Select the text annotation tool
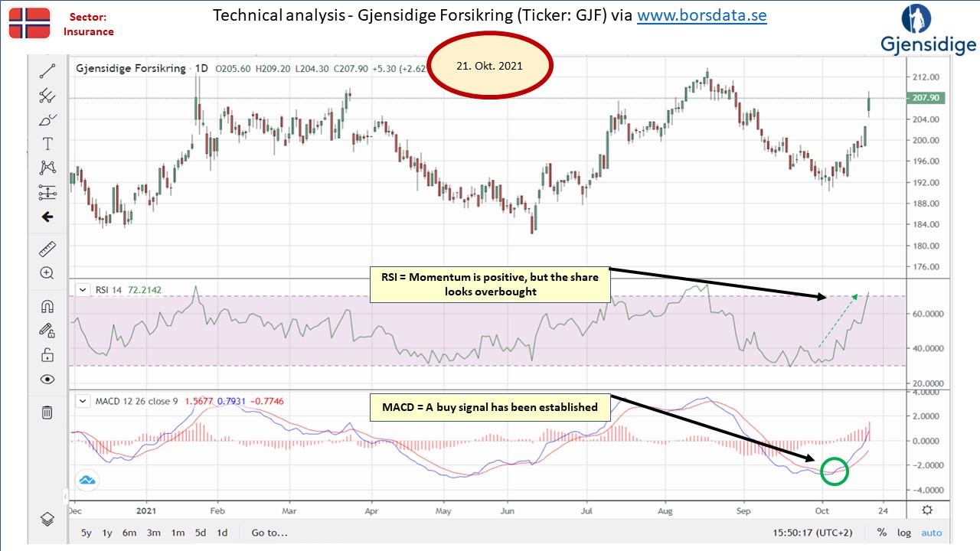This screenshot has height=551, width=980. (47, 144)
